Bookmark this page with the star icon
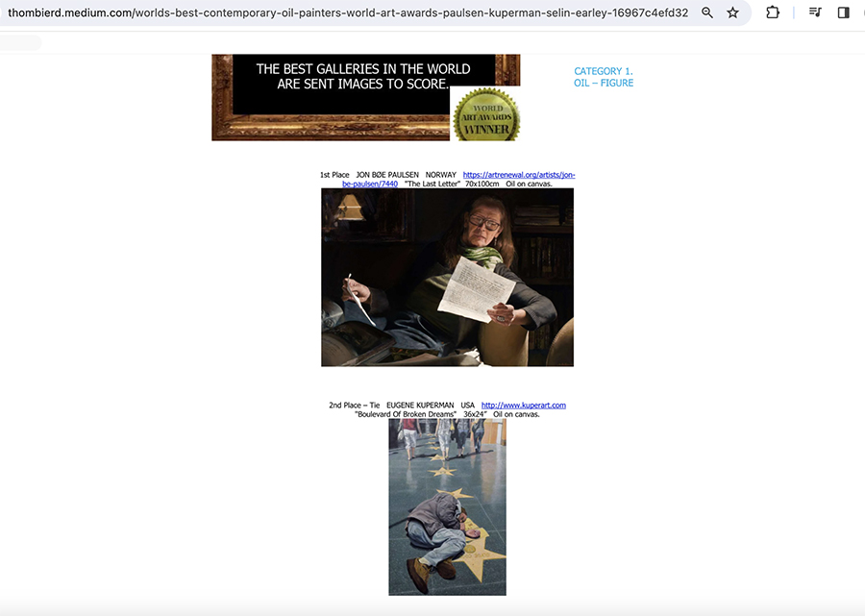 coord(732,12)
